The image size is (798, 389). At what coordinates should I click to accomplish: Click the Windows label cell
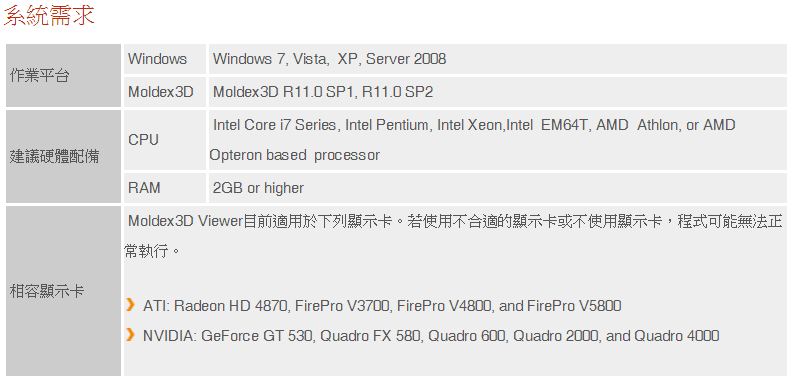point(165,59)
